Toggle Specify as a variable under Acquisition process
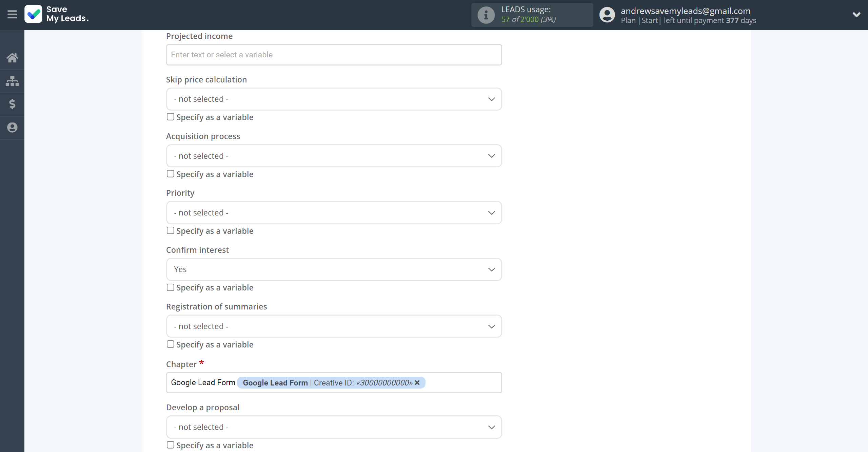Viewport: 868px width, 452px height. [170, 174]
